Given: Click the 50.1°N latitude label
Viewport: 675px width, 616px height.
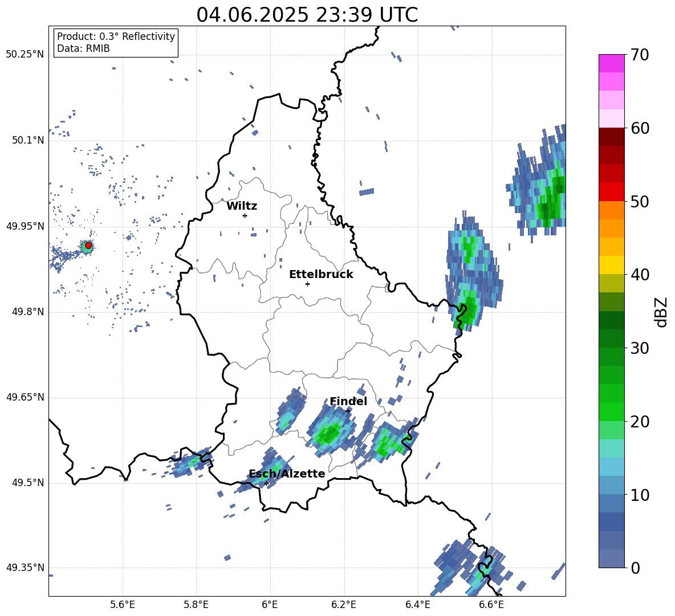Looking at the screenshot, I should pos(27,140).
